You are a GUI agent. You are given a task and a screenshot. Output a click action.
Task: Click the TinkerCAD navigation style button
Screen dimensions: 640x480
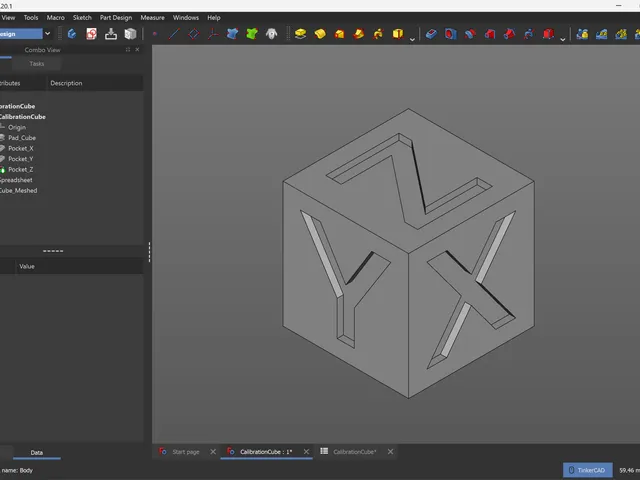(588, 470)
